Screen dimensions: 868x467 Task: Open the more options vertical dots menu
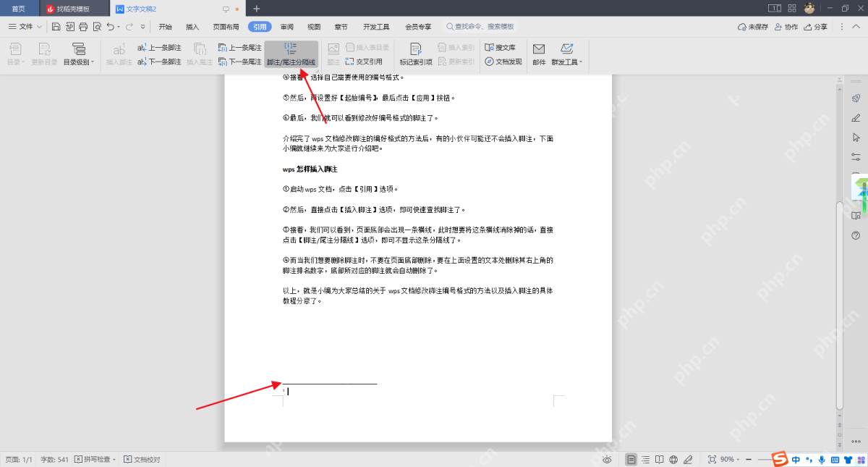point(842,27)
